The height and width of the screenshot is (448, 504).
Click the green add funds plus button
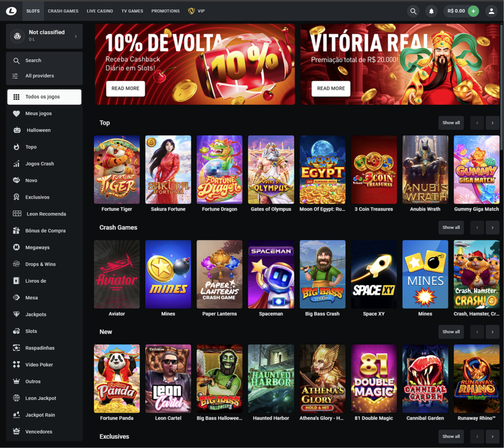coord(473,11)
